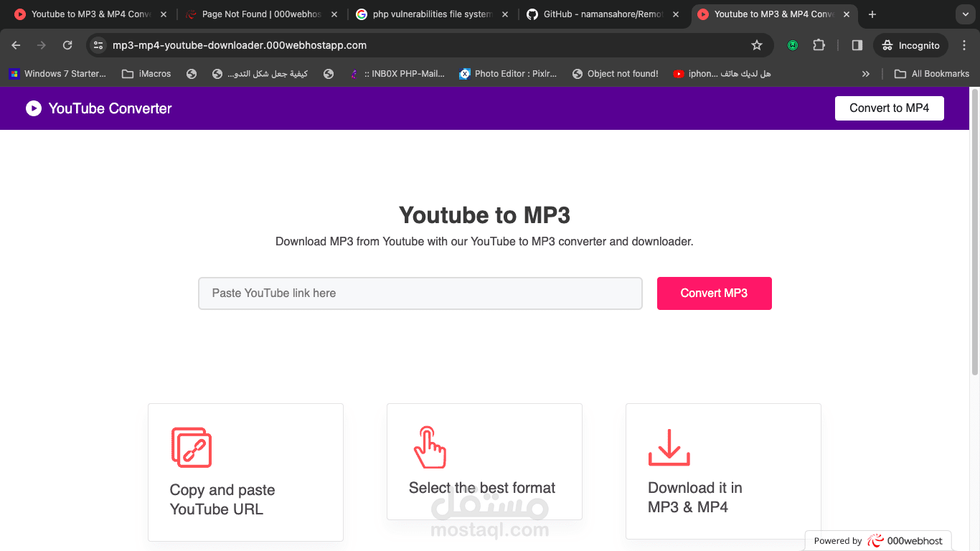The height and width of the screenshot is (551, 980).
Task: Open the browser Extensions puzzle icon
Action: coord(819,44)
